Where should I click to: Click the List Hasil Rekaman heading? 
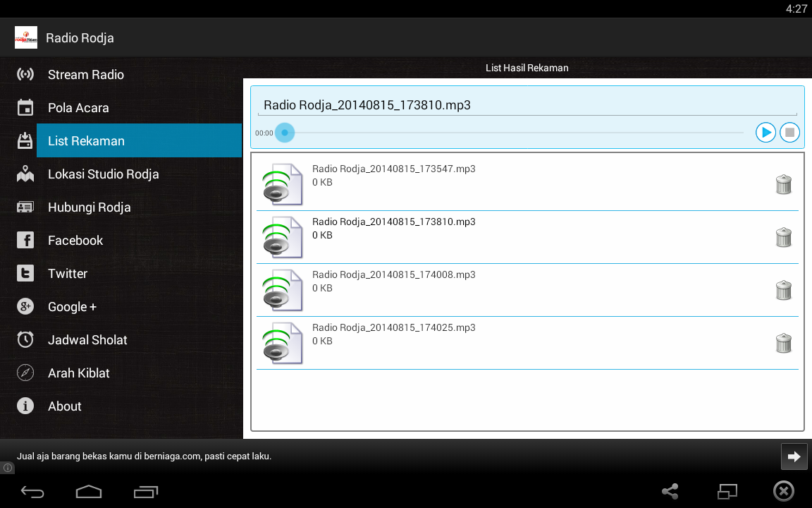pyautogui.click(x=527, y=68)
